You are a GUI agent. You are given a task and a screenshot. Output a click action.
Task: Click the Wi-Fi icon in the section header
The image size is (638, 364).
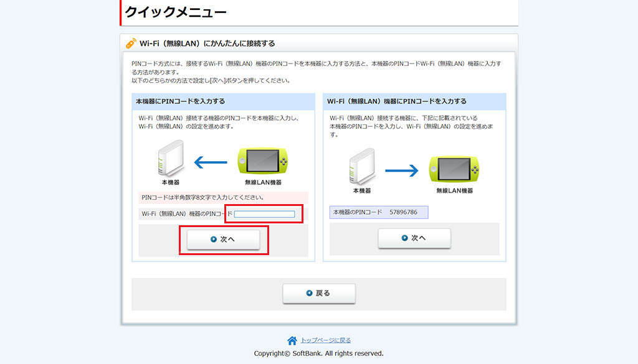coord(131,44)
